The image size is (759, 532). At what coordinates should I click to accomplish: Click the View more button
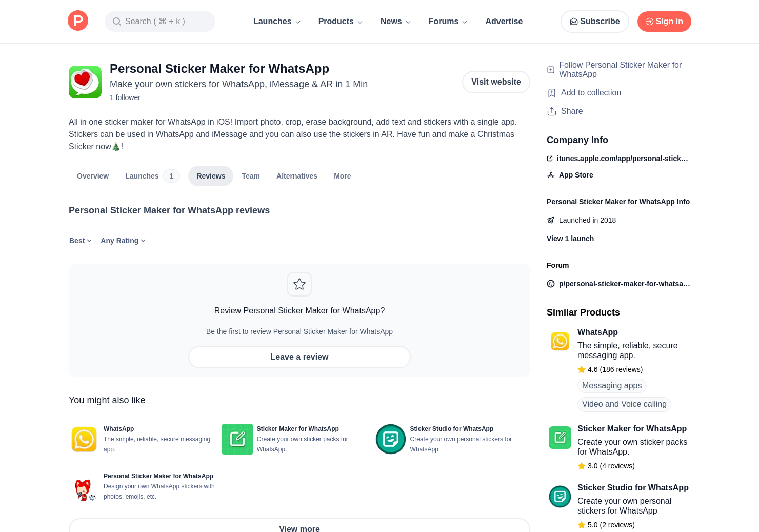tap(299, 525)
